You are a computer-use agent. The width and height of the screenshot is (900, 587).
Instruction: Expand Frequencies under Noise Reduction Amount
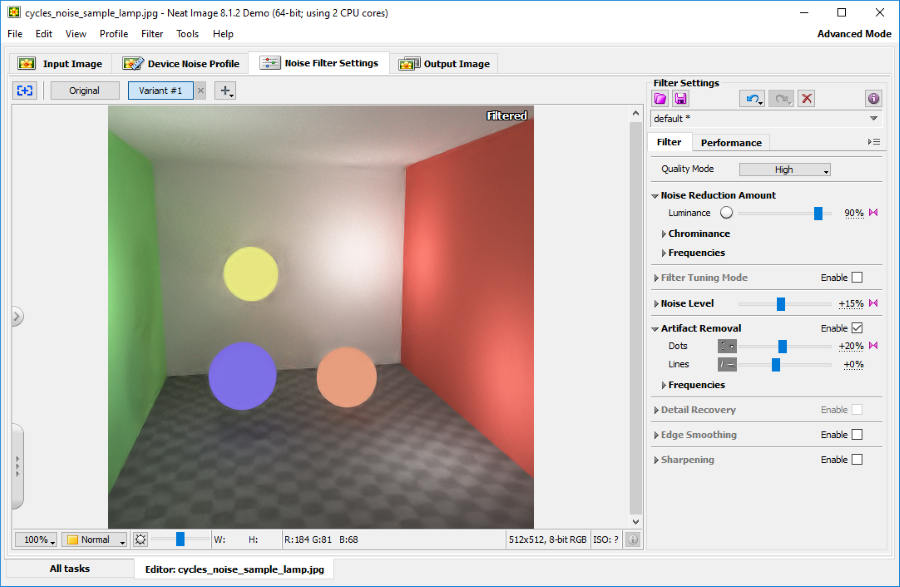click(664, 253)
